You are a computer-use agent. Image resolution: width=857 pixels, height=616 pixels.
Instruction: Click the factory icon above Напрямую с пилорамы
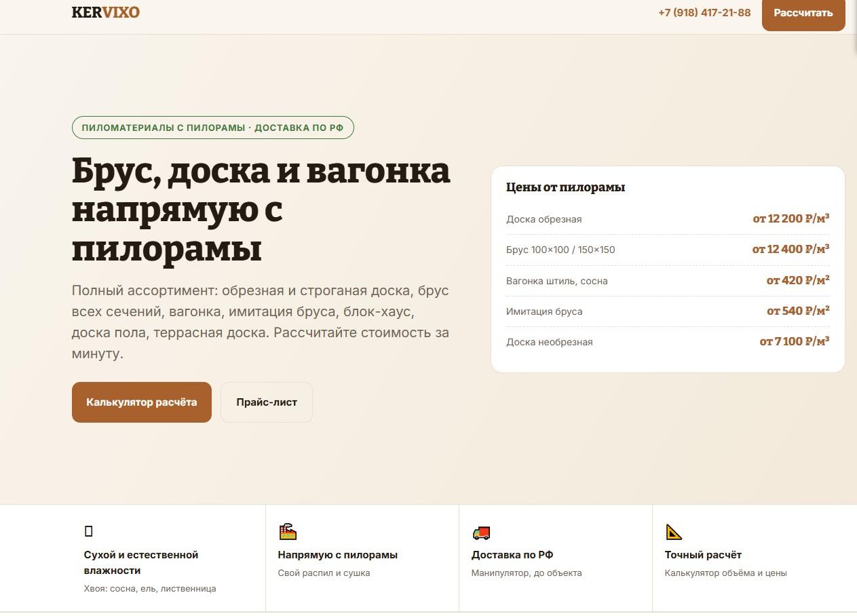pyautogui.click(x=288, y=531)
